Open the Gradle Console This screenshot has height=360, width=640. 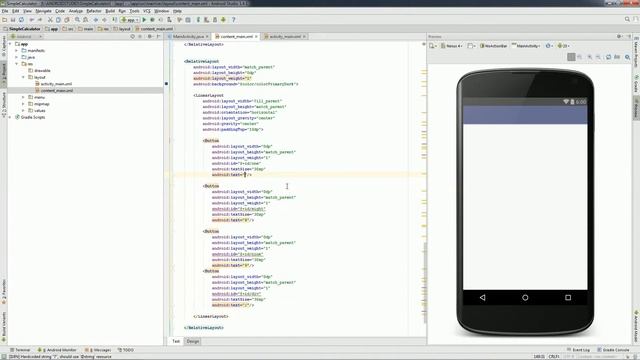click(613, 350)
